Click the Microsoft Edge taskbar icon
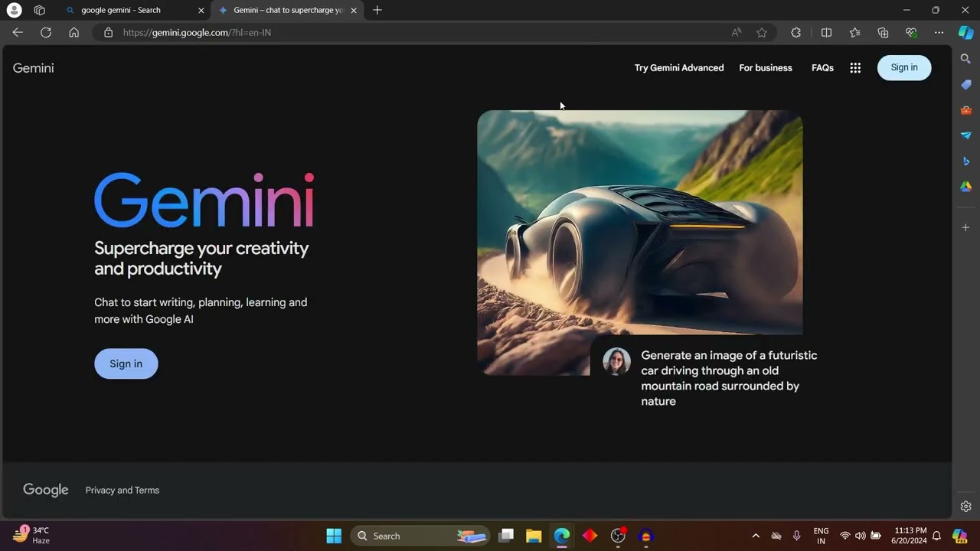The image size is (980, 551). 562,536
